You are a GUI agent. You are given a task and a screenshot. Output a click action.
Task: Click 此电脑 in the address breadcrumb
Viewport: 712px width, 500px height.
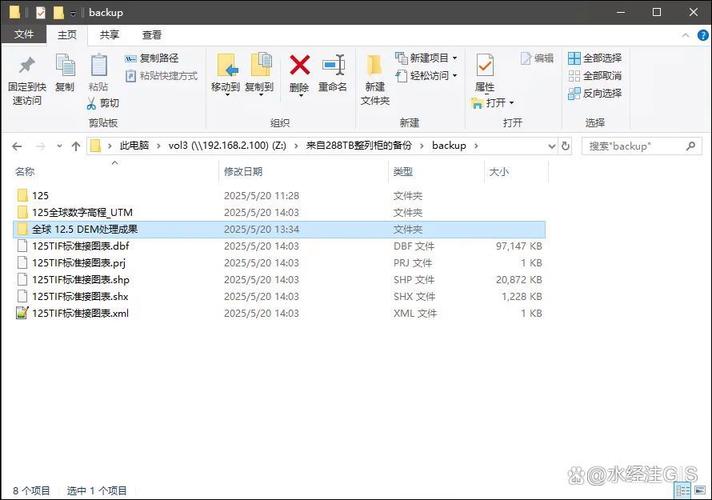coord(134,145)
